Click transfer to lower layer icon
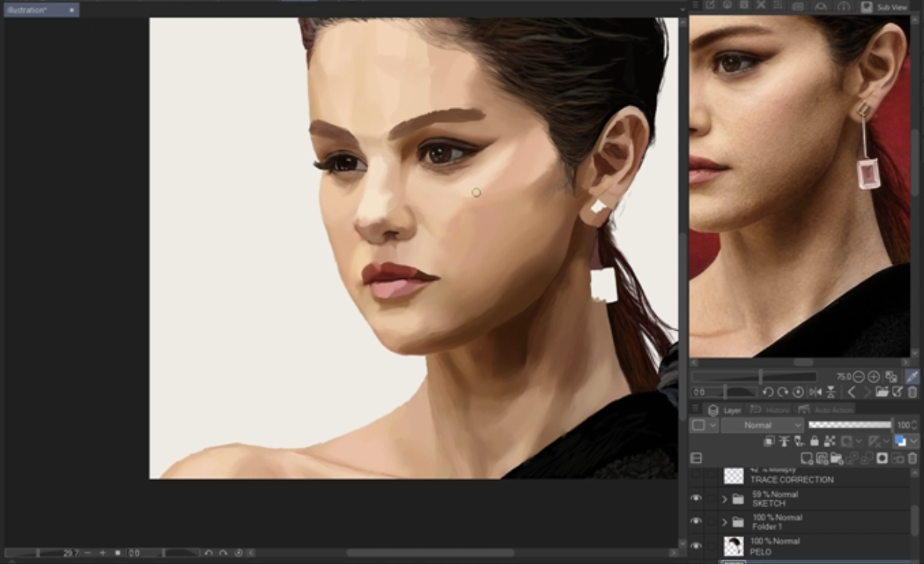This screenshot has width=924, height=564. pos(852,458)
